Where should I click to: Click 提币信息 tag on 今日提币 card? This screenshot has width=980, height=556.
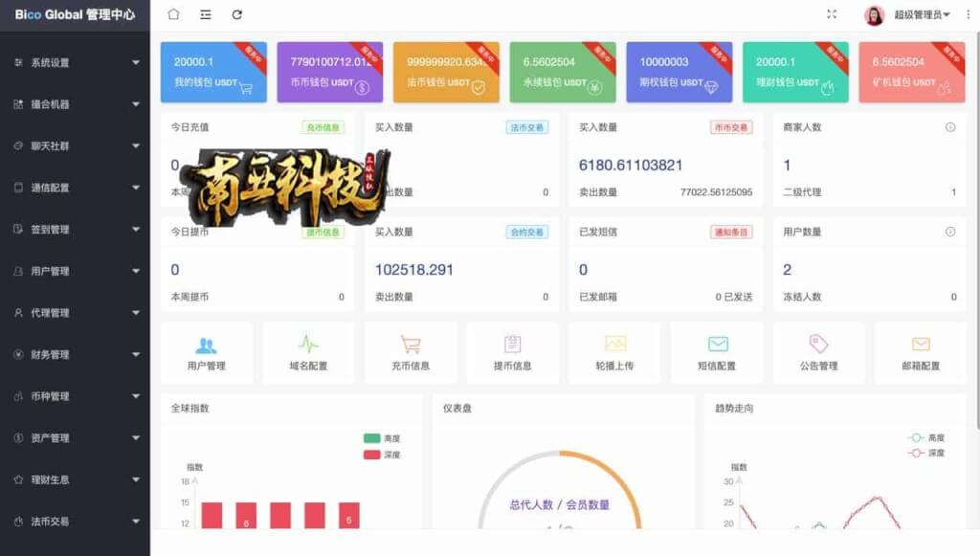pyautogui.click(x=323, y=232)
